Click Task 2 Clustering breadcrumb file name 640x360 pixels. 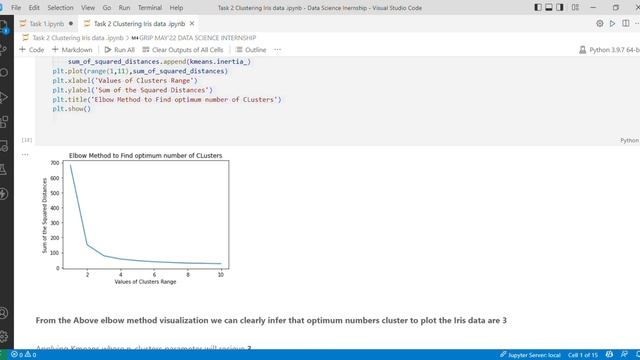point(78,38)
